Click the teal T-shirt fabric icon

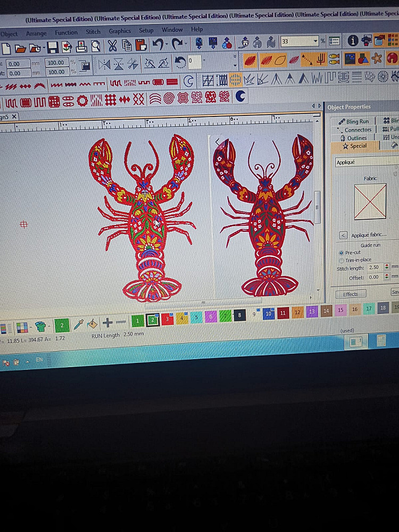click(x=40, y=326)
